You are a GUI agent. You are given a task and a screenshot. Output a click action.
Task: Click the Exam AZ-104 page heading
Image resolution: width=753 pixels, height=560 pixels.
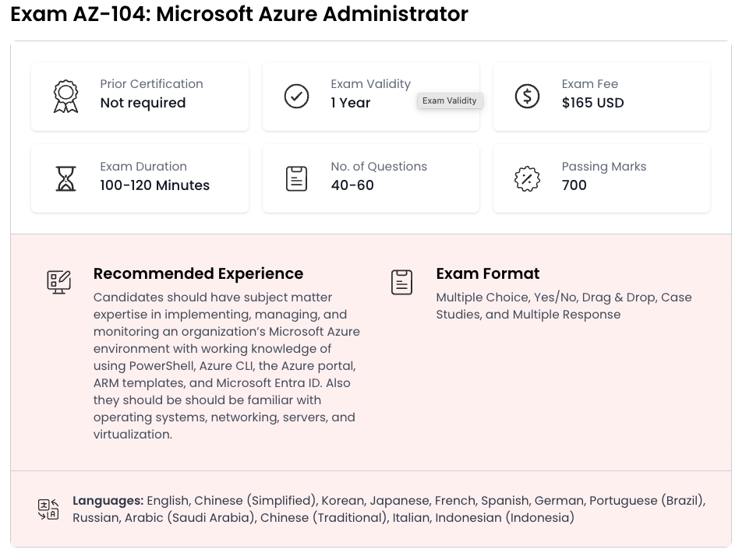[239, 14]
